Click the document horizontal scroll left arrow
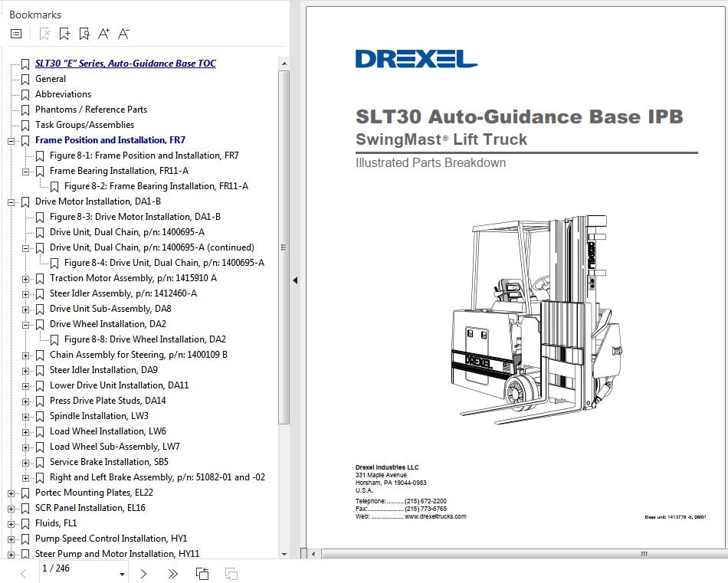Viewport: 728px width, 583px height. tap(314, 554)
